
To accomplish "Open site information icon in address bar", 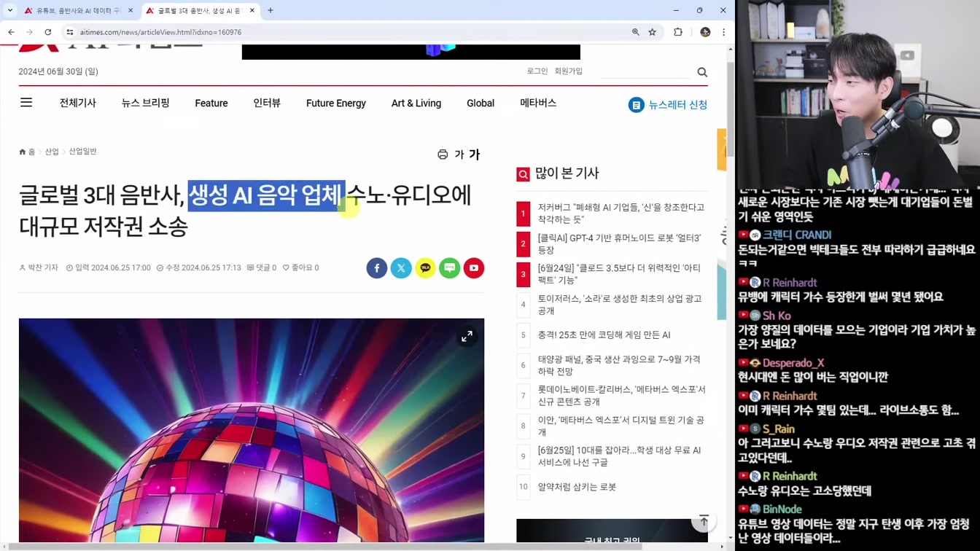I will [x=70, y=32].
